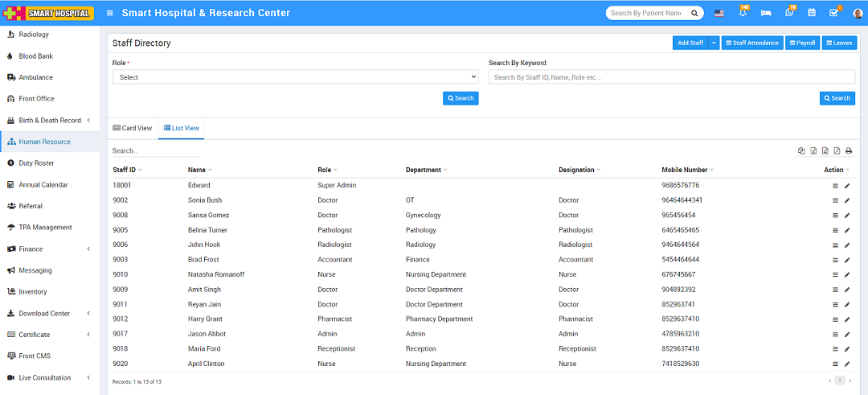The width and height of the screenshot is (868, 395).
Task: Export staff list as PDF
Action: 837,150
